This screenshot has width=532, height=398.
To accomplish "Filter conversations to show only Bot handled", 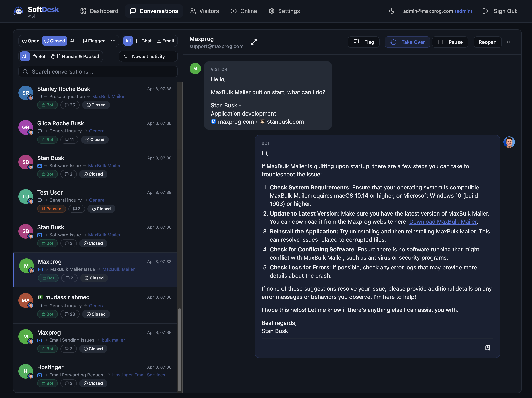I will [x=39, y=56].
